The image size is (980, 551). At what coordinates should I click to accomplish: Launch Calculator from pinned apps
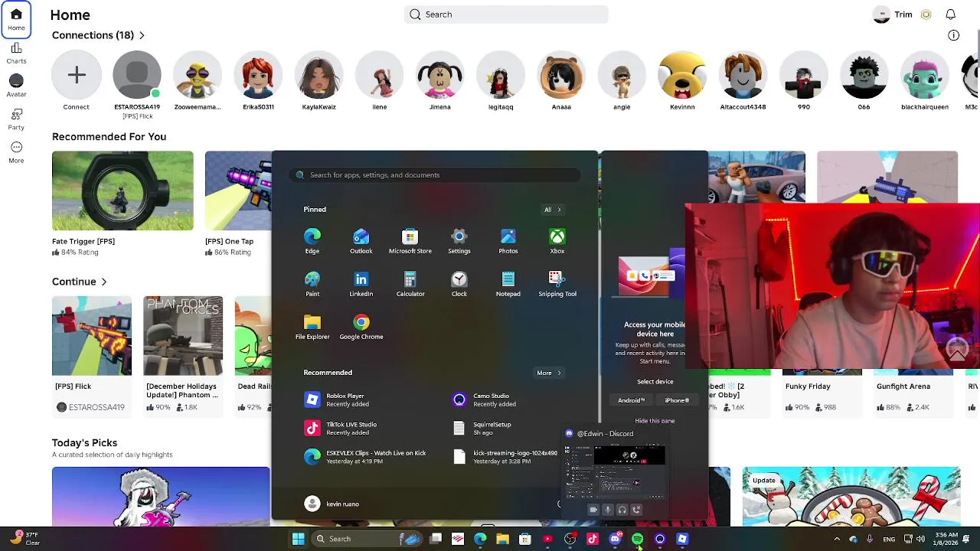pyautogui.click(x=410, y=284)
